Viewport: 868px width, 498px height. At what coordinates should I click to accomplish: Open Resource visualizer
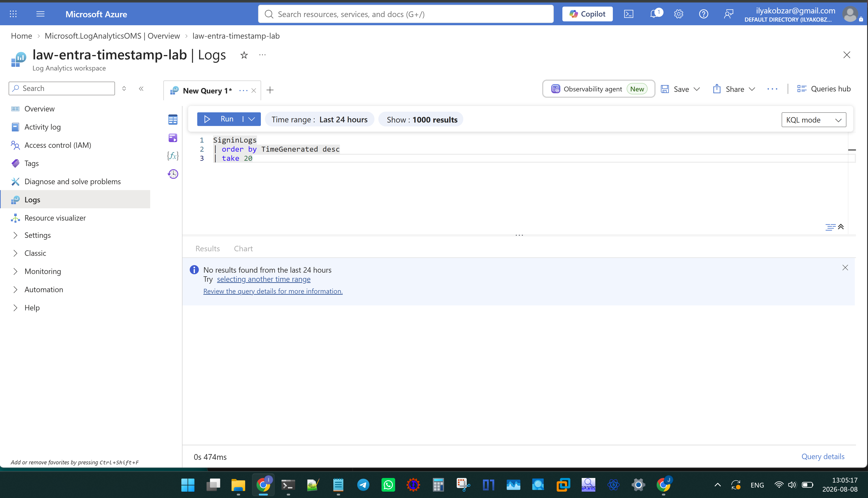(x=55, y=218)
